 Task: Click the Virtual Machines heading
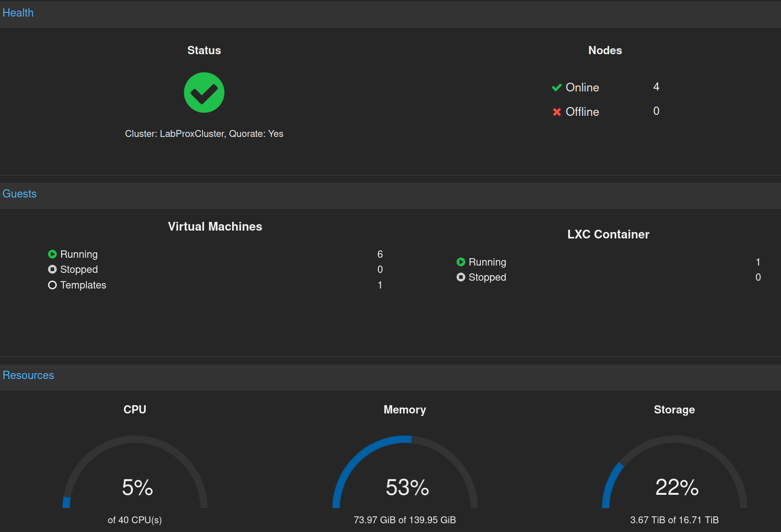[215, 226]
